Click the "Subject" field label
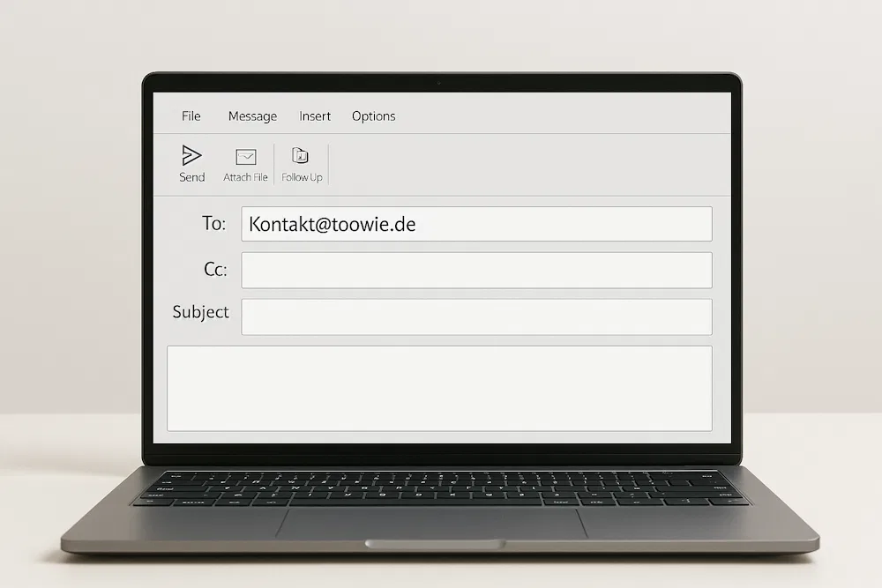The height and width of the screenshot is (588, 882). point(201,312)
